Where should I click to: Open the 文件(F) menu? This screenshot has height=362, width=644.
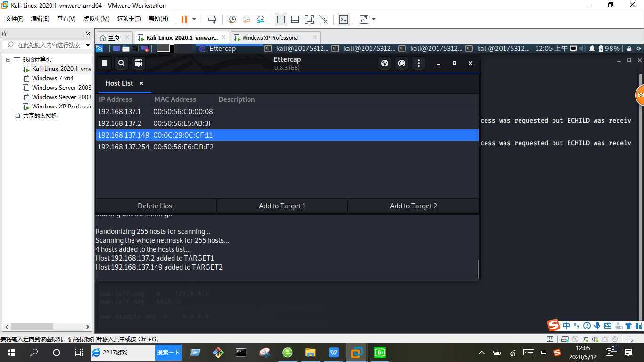[14, 19]
